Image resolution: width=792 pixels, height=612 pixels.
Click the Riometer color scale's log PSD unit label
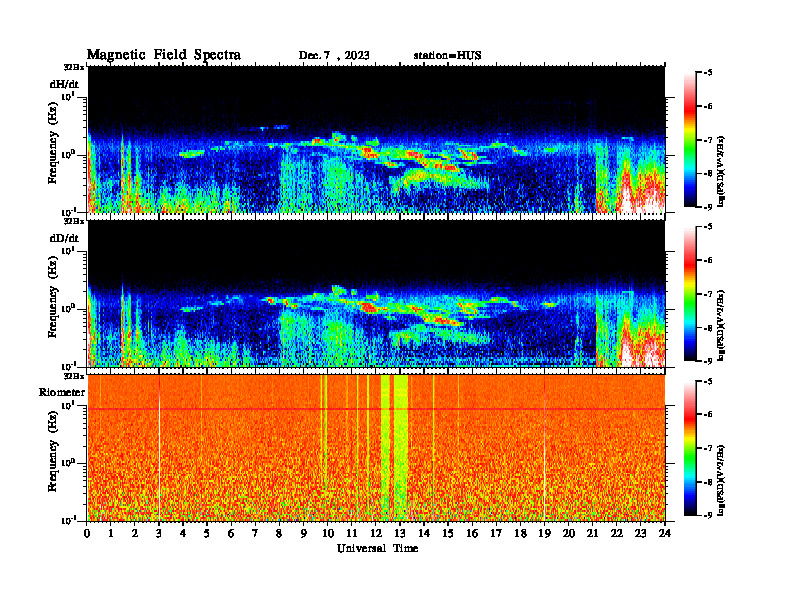tap(722, 480)
